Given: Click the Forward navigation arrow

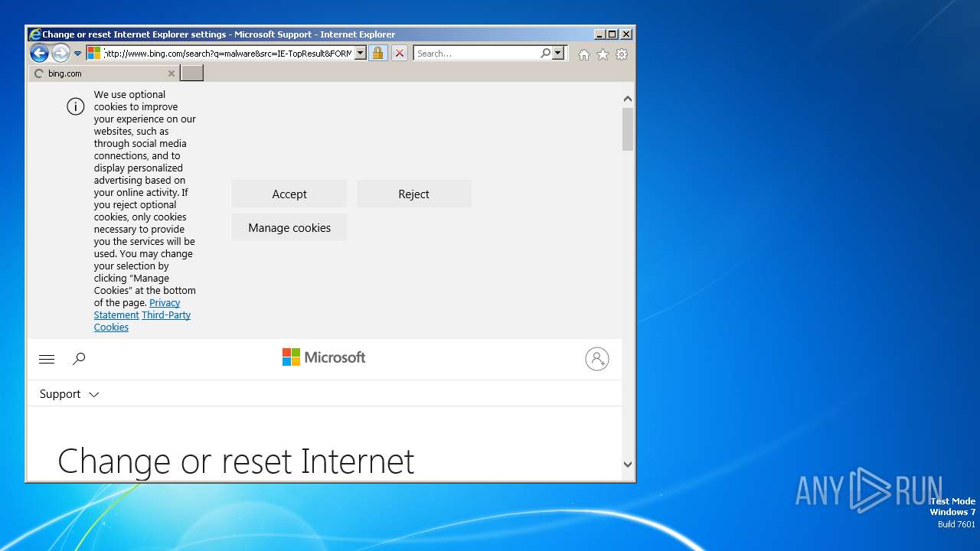Looking at the screenshot, I should coord(60,53).
